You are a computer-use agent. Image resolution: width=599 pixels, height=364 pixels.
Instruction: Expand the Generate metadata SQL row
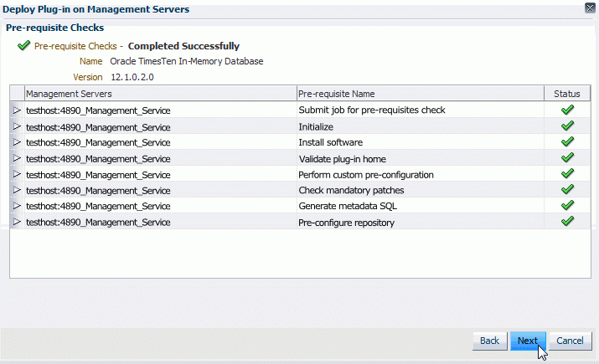pyautogui.click(x=17, y=206)
